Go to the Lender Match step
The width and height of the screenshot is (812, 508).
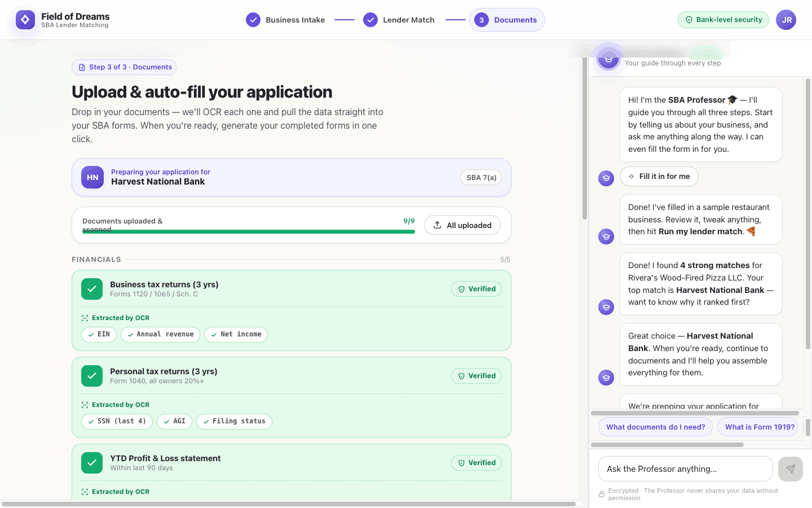click(x=399, y=20)
